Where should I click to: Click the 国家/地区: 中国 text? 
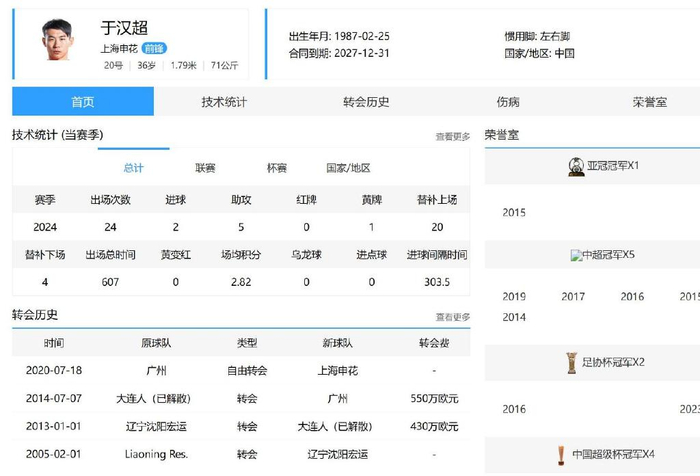539,54
